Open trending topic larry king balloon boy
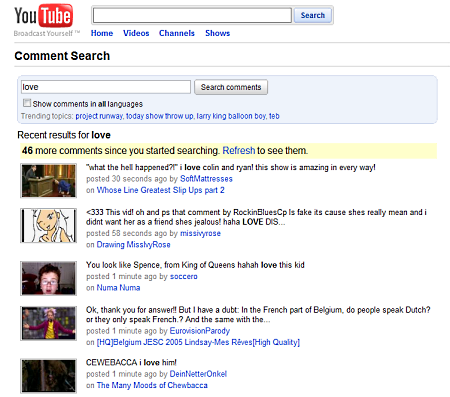 231,116
